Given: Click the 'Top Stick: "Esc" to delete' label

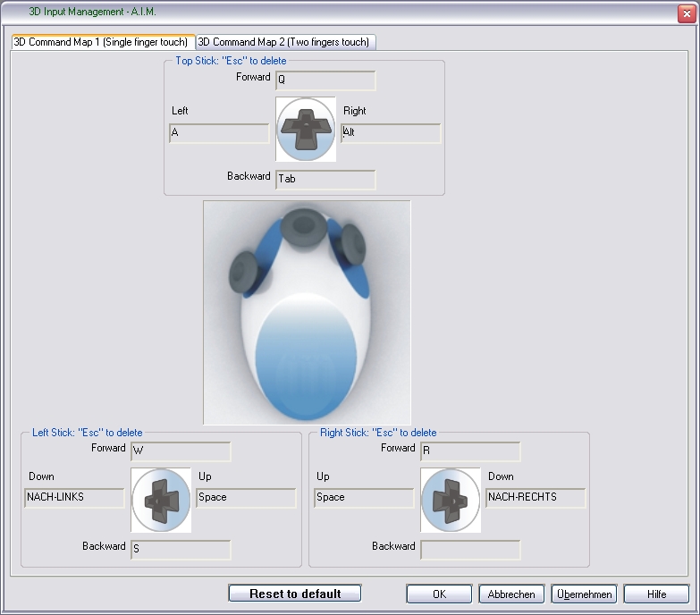Looking at the screenshot, I should (x=231, y=61).
